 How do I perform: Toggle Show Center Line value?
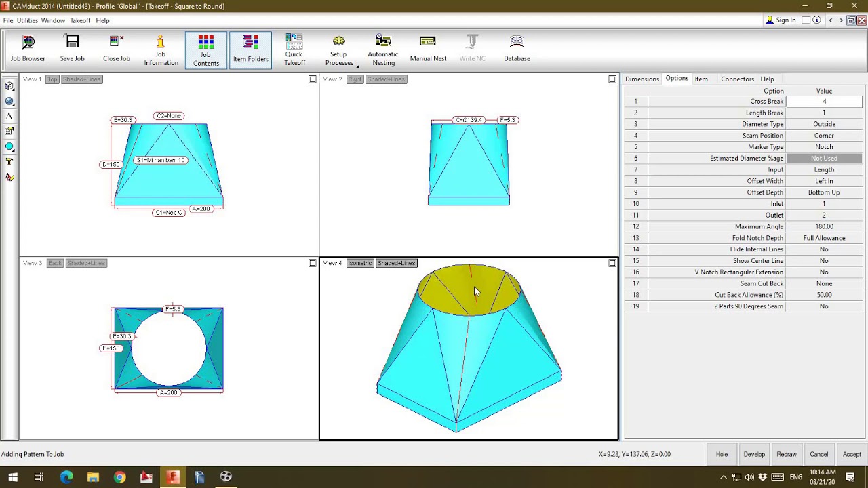tap(824, 261)
